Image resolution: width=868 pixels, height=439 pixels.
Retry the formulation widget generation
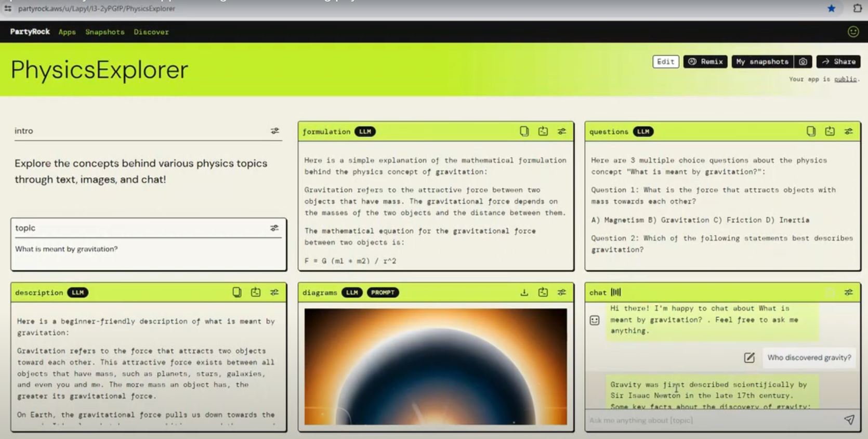coord(543,131)
